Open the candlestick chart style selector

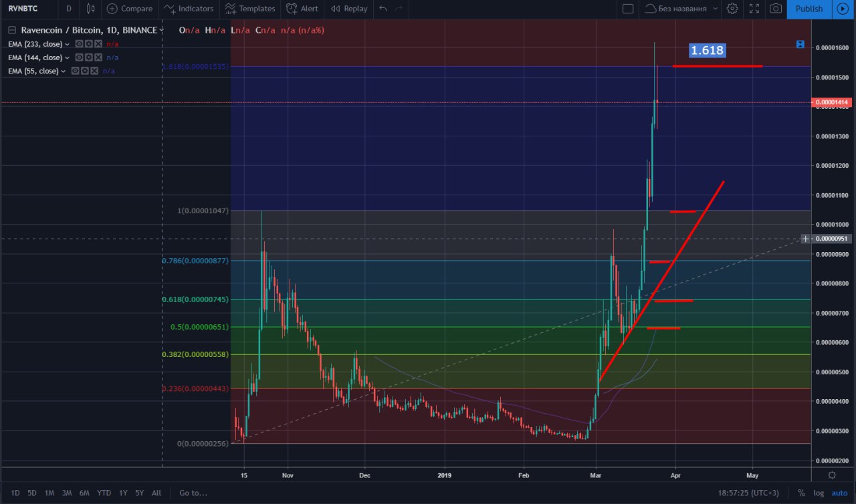click(90, 9)
